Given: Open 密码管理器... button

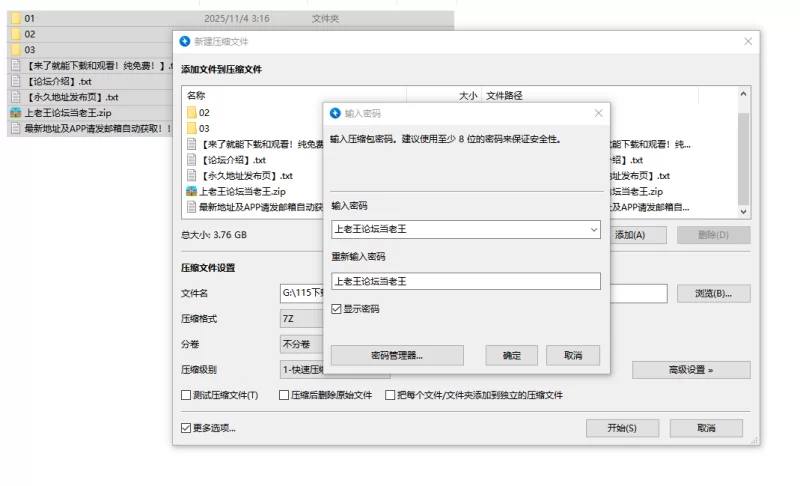Looking at the screenshot, I should tap(397, 355).
